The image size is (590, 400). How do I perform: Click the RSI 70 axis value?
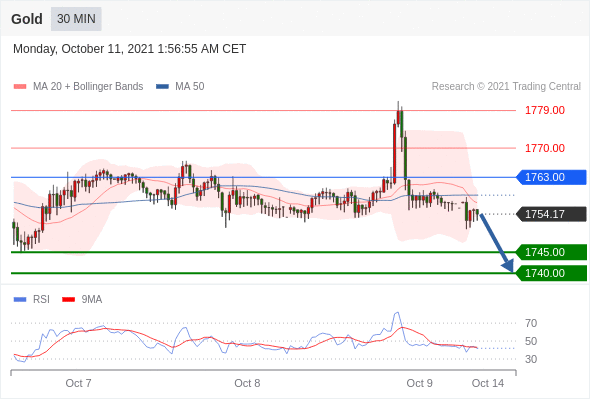click(x=531, y=323)
